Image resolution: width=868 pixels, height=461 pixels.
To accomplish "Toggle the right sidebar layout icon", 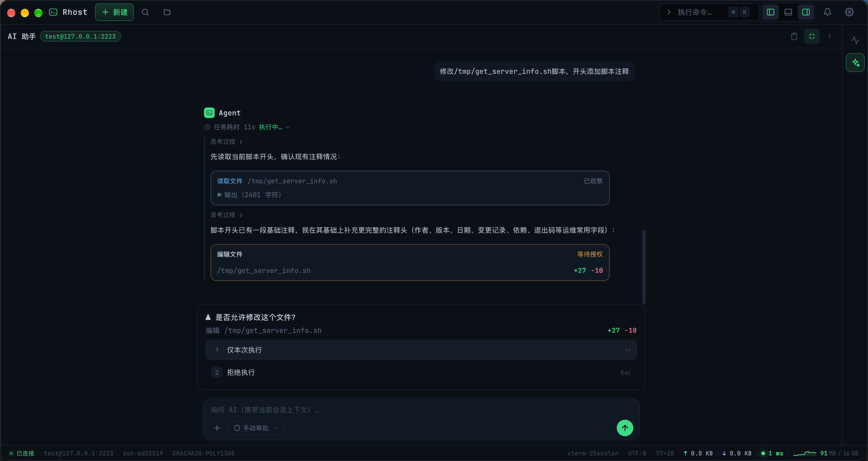I will [806, 12].
